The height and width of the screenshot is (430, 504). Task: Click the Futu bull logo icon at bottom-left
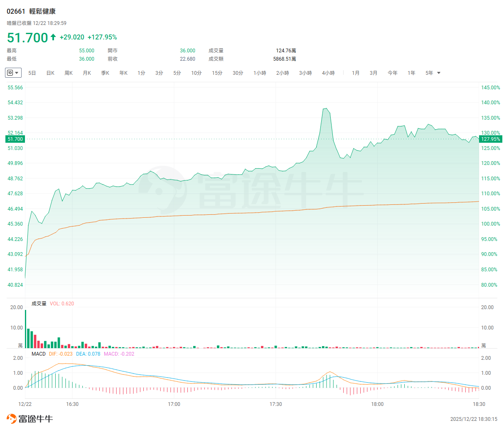pyautogui.click(x=11, y=418)
